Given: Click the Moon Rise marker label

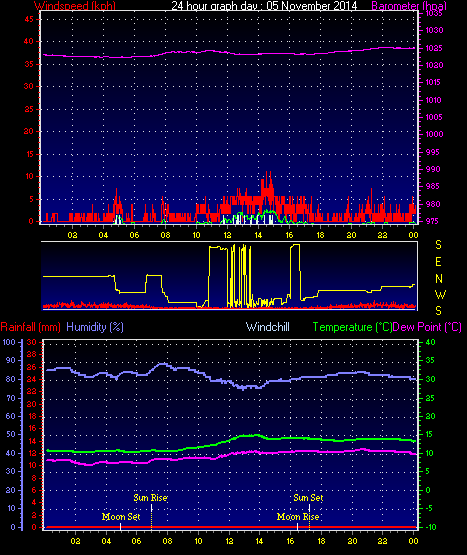Looking at the screenshot, I should coord(298,517).
